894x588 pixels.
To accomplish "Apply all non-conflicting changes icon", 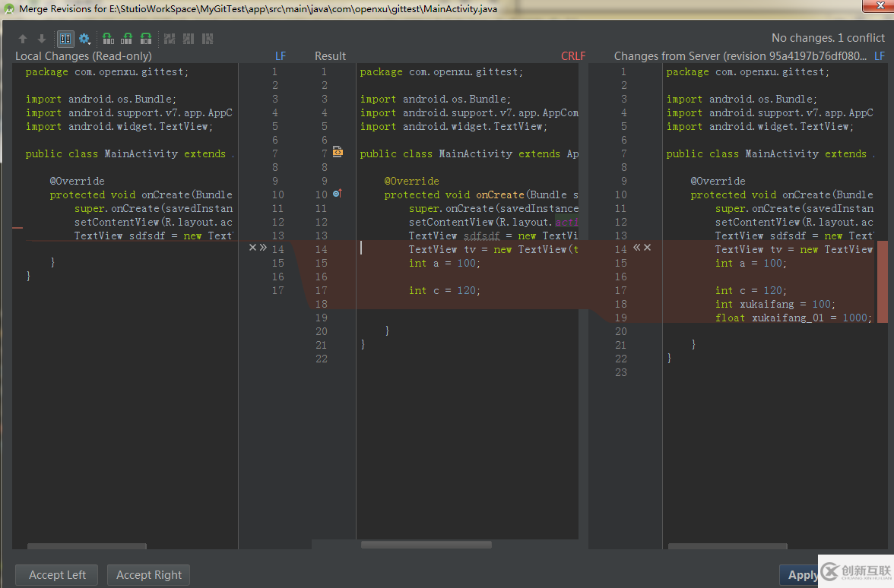I will pyautogui.click(x=170, y=39).
